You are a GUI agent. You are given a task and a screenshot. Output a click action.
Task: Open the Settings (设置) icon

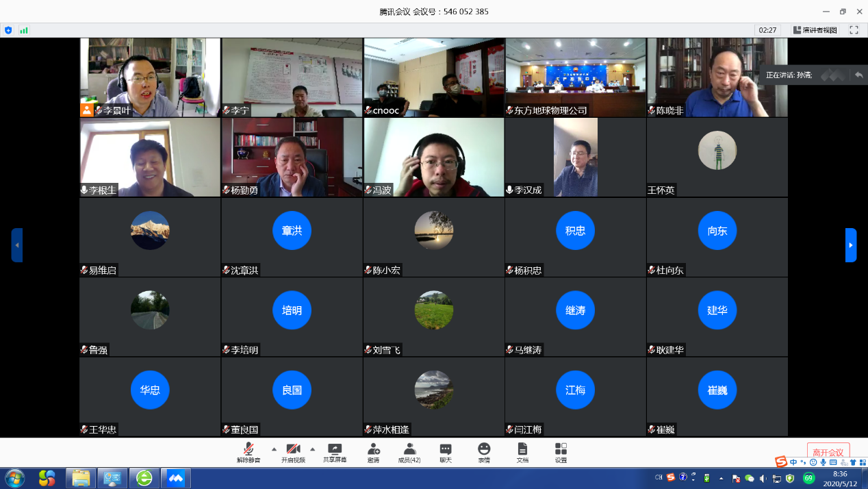tap(561, 452)
